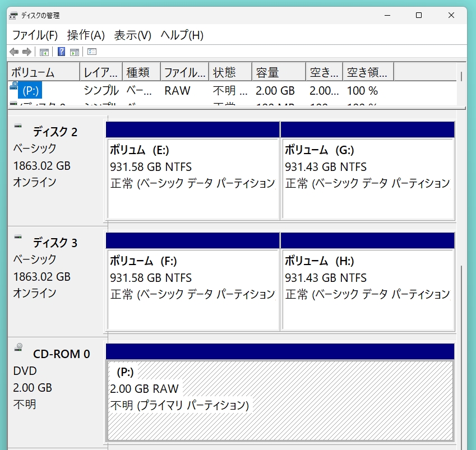Click the 2.00 GB capacity cell
476x450 pixels.
[x=275, y=90]
